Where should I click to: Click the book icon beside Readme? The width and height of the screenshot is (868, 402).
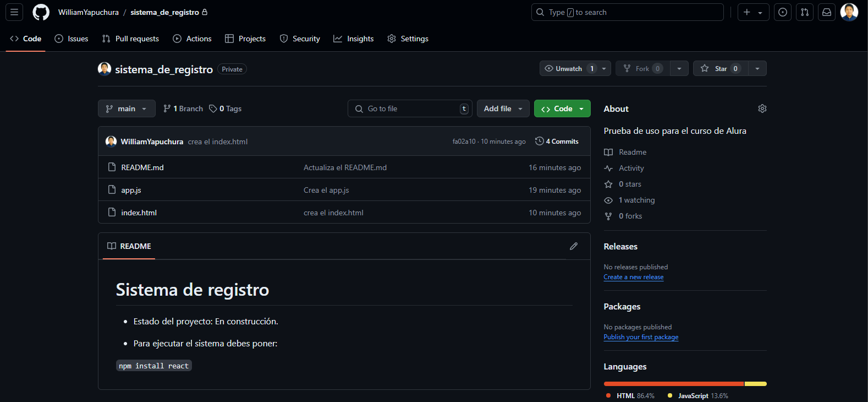click(x=608, y=152)
